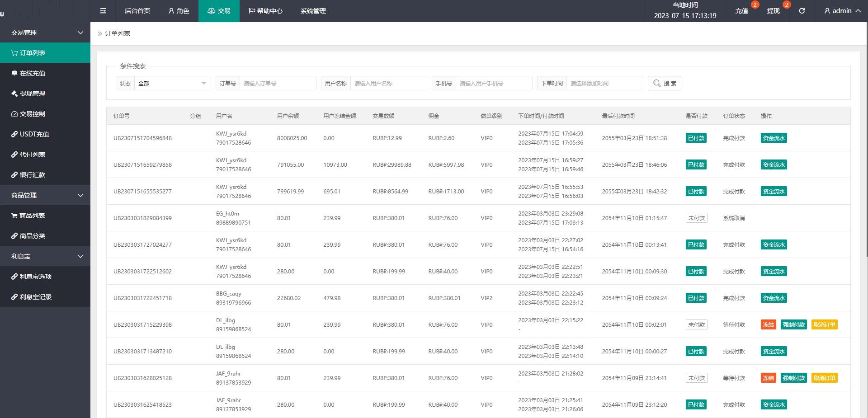
Task: Click order number UB2303031625418523
Action: pyautogui.click(x=142, y=405)
